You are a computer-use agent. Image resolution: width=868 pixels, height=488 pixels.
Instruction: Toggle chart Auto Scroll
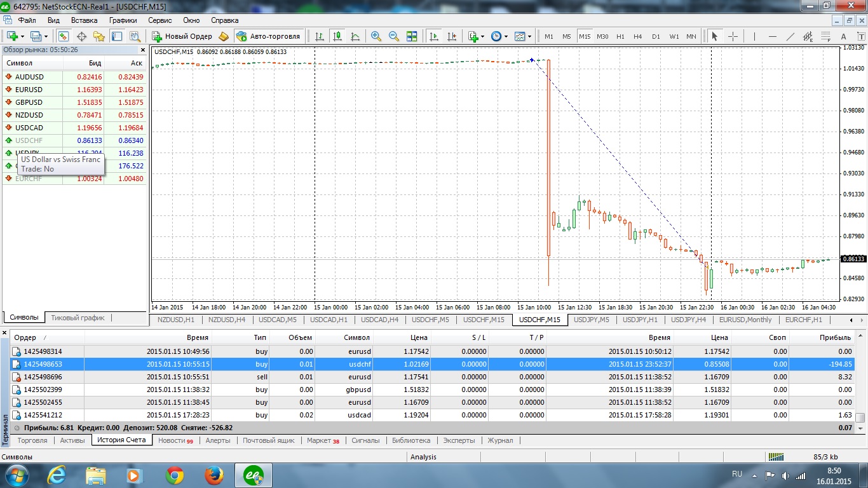click(x=434, y=36)
